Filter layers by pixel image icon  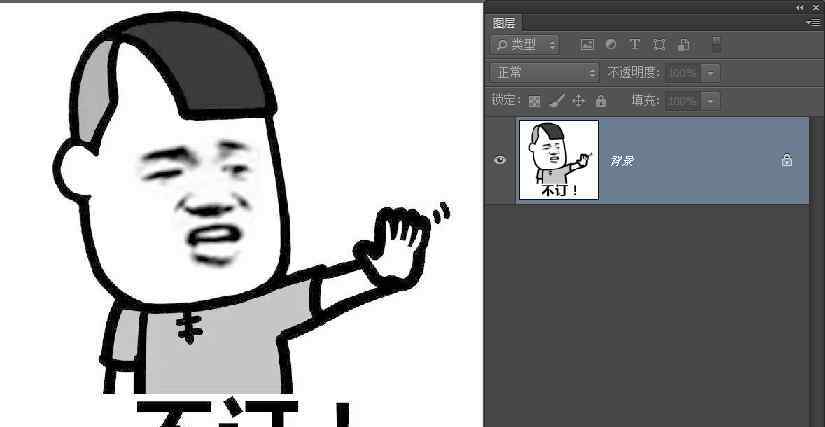tap(587, 45)
